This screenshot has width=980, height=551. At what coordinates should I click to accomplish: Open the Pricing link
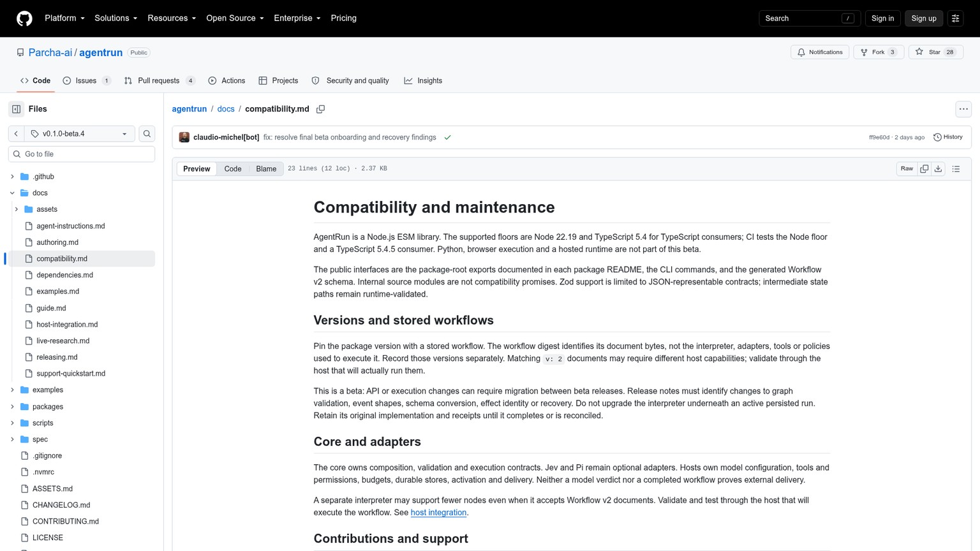(343, 18)
